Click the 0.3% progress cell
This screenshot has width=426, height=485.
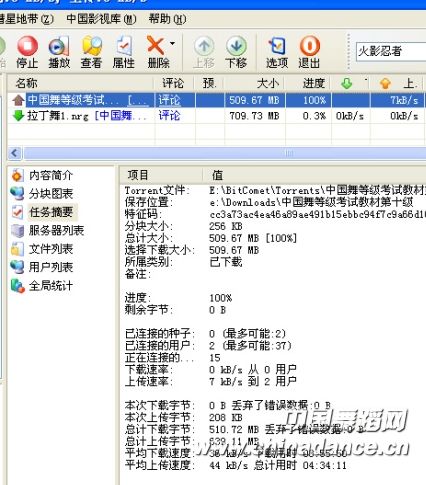[314, 116]
